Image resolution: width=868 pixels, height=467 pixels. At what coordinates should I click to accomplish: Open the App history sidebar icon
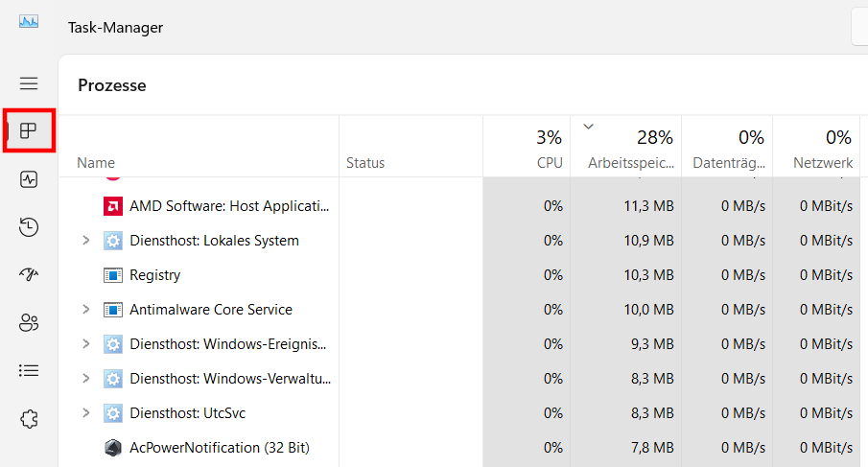[x=29, y=227]
